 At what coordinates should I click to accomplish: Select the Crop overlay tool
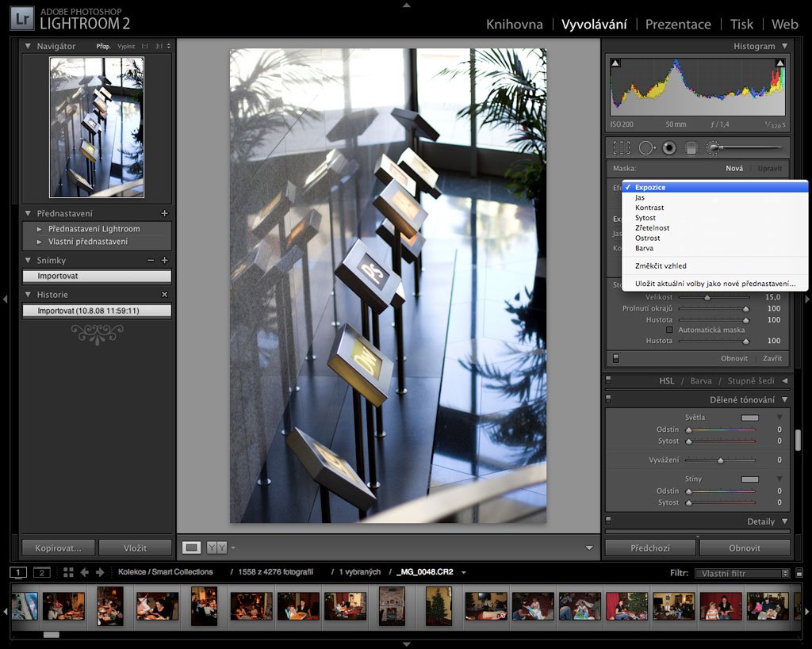point(622,147)
